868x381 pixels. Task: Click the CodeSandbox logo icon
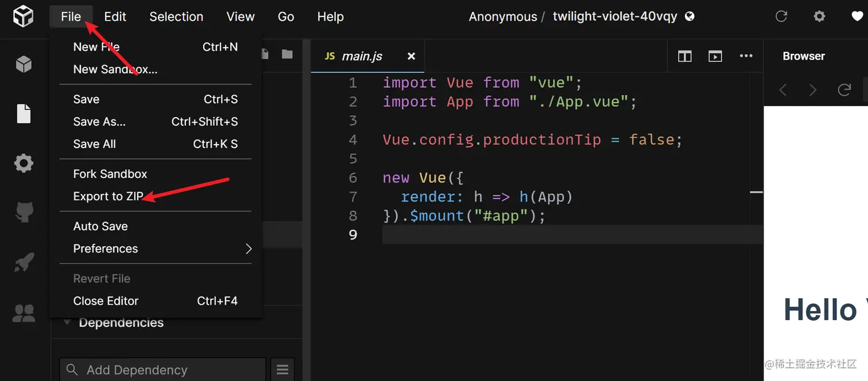coord(24,16)
